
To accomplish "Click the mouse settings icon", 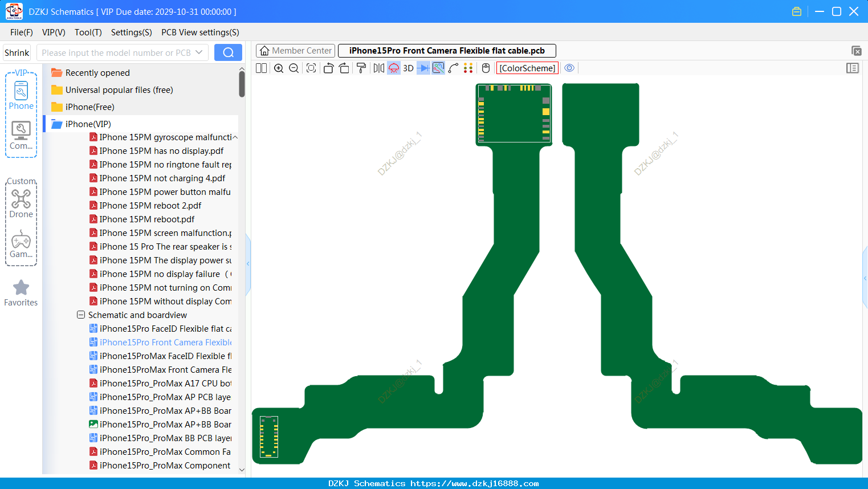I will point(486,68).
